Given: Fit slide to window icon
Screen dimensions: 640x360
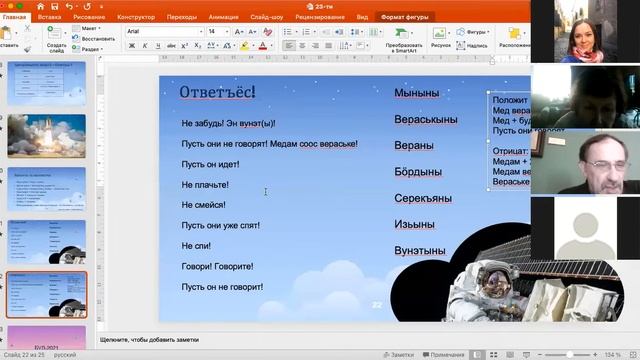Looking at the screenshot, I should (633, 355).
